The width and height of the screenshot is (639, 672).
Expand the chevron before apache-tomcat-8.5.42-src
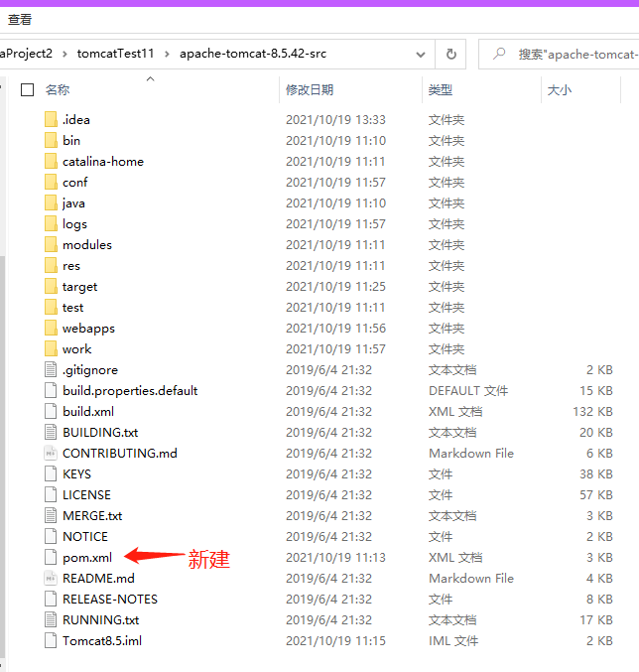[x=167, y=54]
